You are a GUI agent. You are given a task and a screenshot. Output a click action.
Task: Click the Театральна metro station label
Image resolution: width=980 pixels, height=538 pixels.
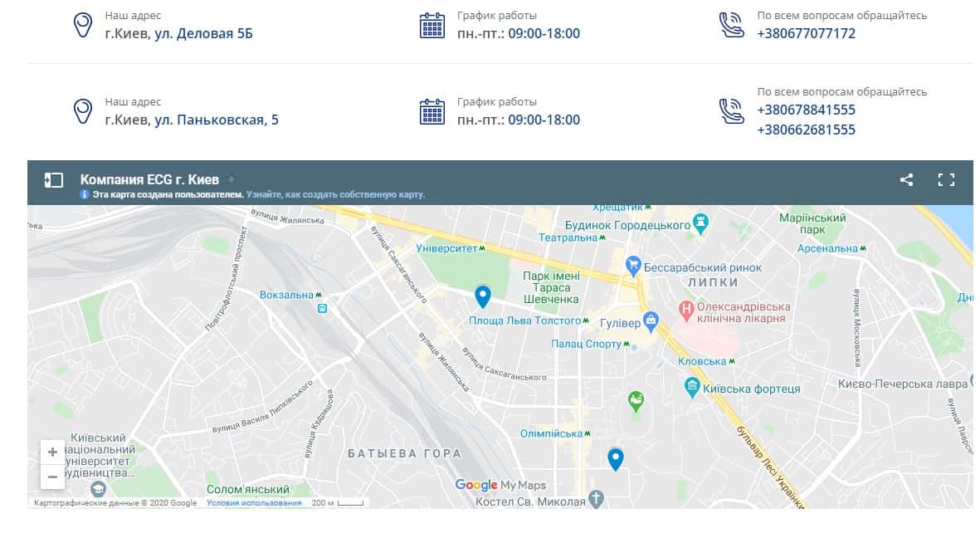click(x=573, y=237)
